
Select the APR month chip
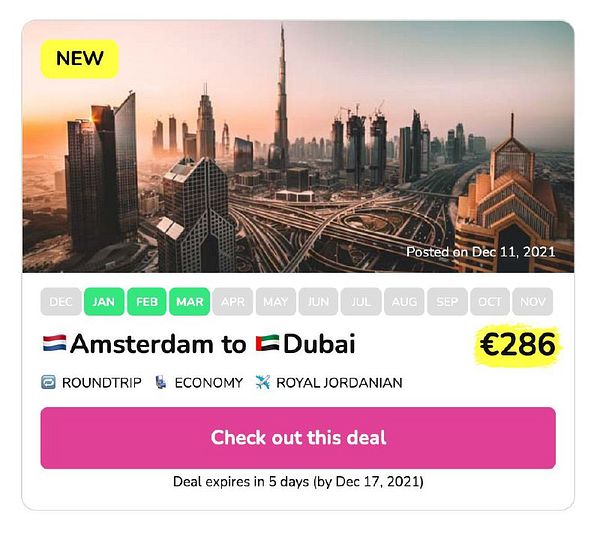233,302
